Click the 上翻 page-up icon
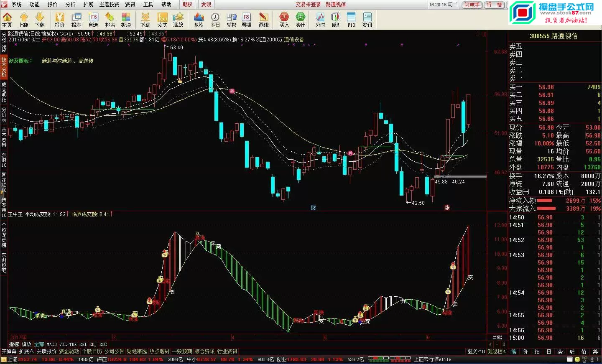This screenshot has height=364, width=602. (x=23, y=20)
